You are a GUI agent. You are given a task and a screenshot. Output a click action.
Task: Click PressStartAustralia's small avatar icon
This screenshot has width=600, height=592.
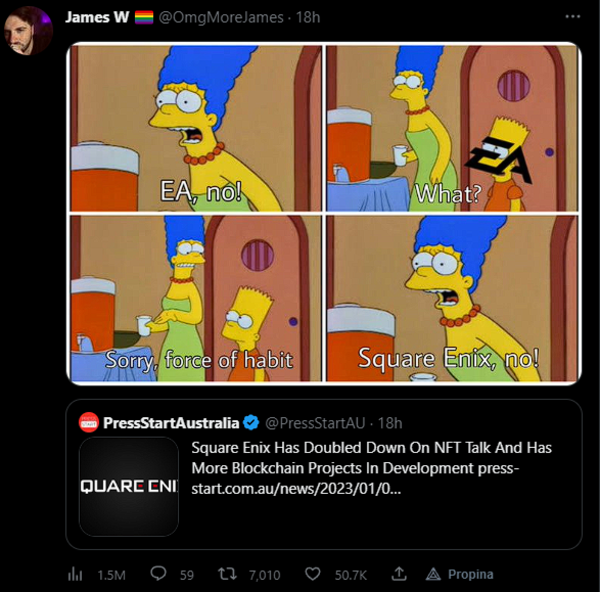click(x=88, y=422)
